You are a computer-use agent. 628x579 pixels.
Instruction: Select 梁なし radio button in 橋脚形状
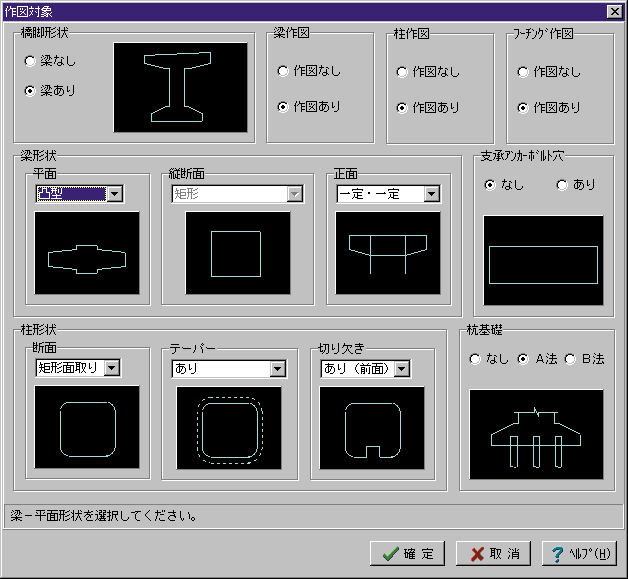[30, 61]
